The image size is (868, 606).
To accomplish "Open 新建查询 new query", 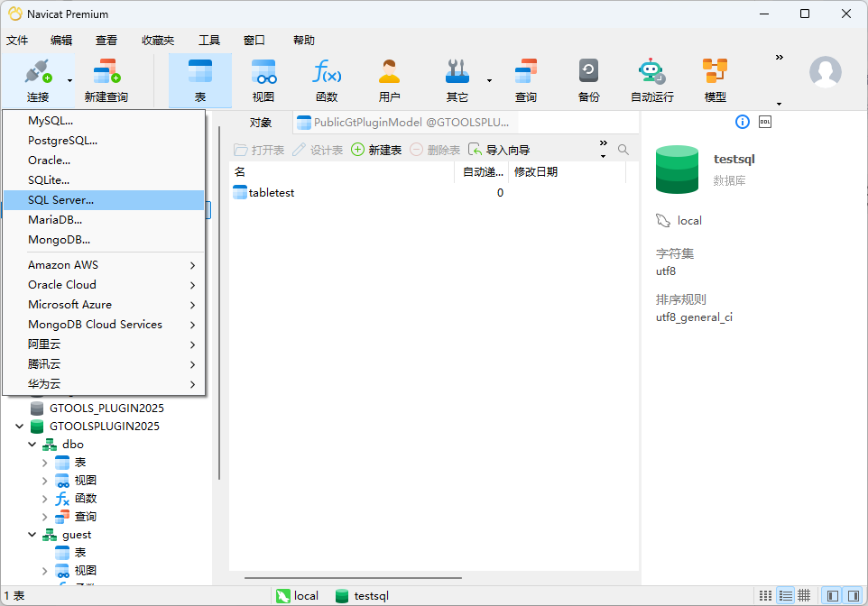I will (x=106, y=81).
